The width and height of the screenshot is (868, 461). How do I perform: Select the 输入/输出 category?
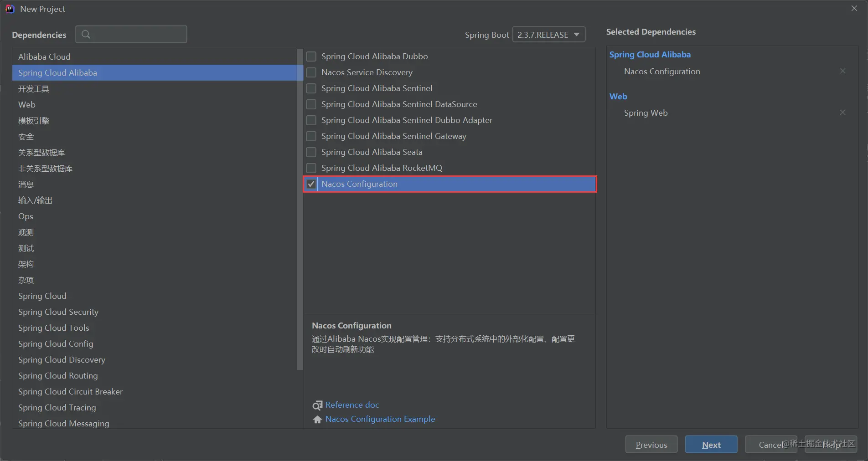154,200
